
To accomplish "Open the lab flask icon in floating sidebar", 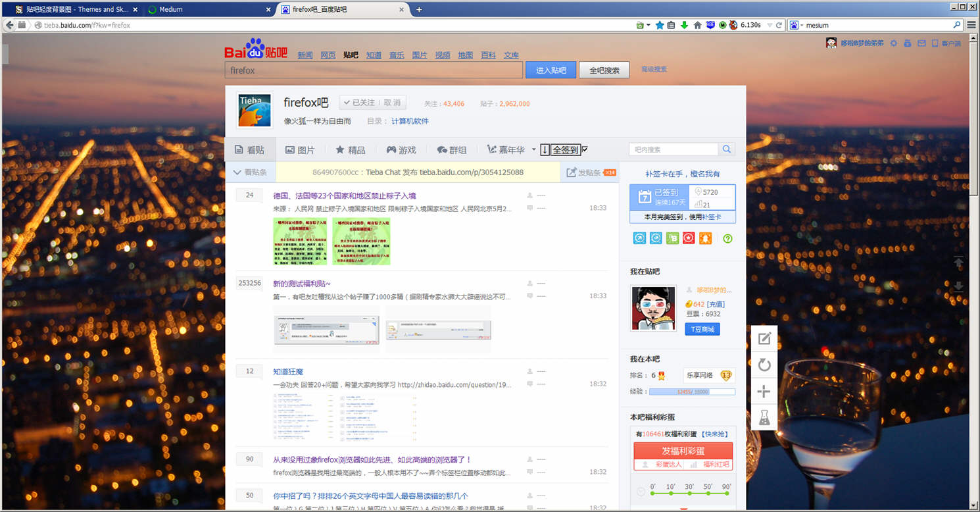I will tap(764, 417).
